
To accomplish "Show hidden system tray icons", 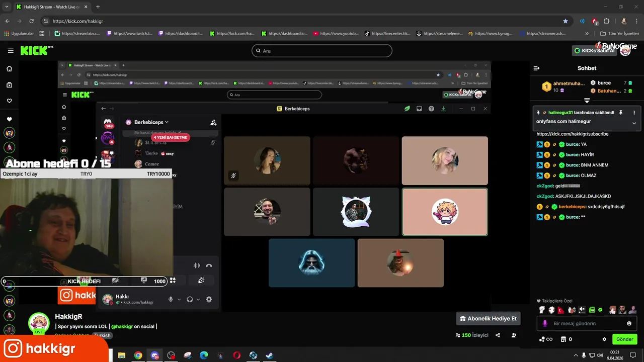I will point(576,355).
